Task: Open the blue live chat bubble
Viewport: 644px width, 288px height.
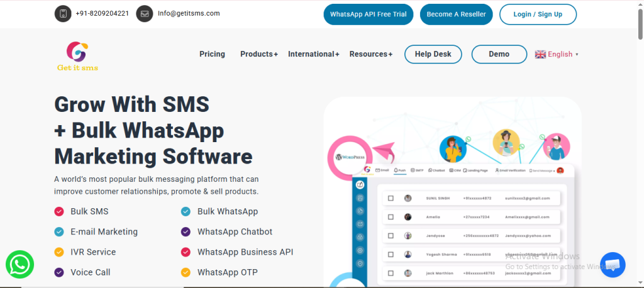Action: pyautogui.click(x=613, y=265)
